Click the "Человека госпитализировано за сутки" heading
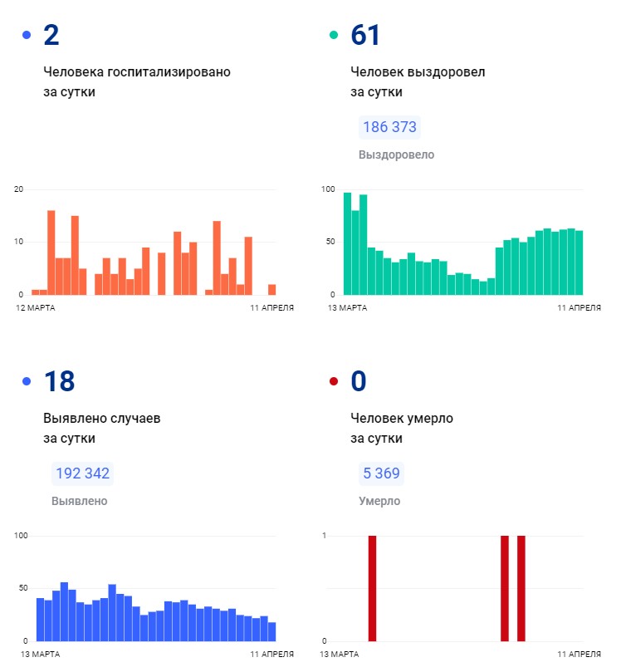This screenshot has height=672, width=621. tap(137, 81)
